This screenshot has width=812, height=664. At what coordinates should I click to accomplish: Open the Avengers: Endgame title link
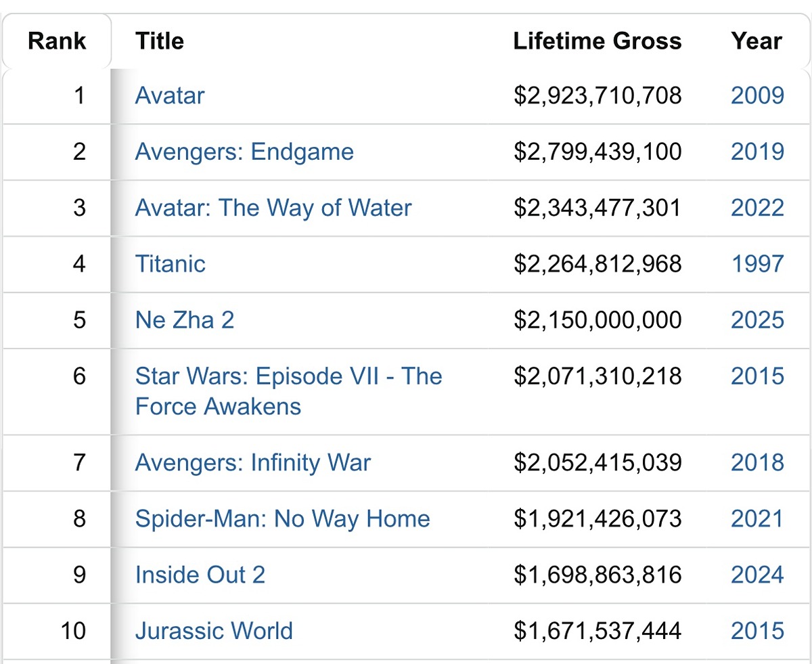point(244,152)
